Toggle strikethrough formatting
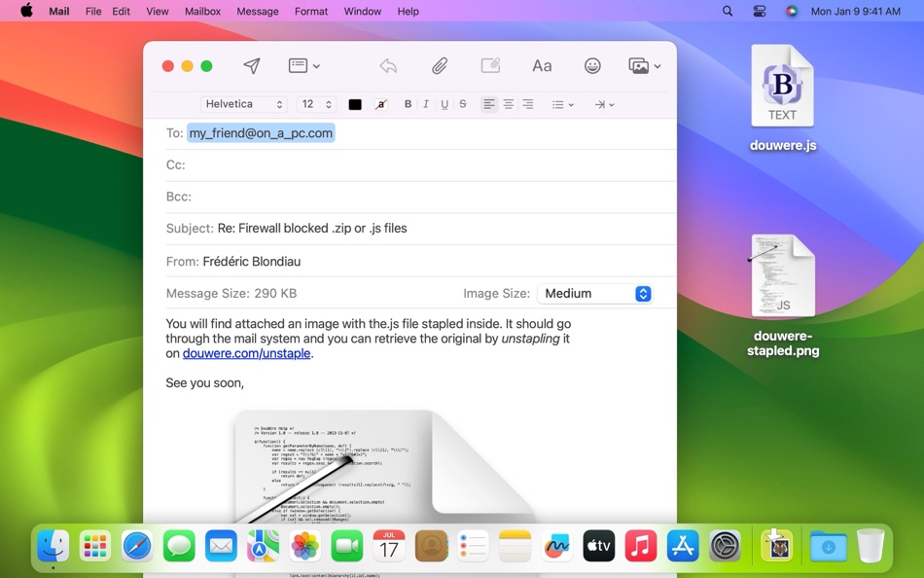The width and height of the screenshot is (924, 578). 463,104
